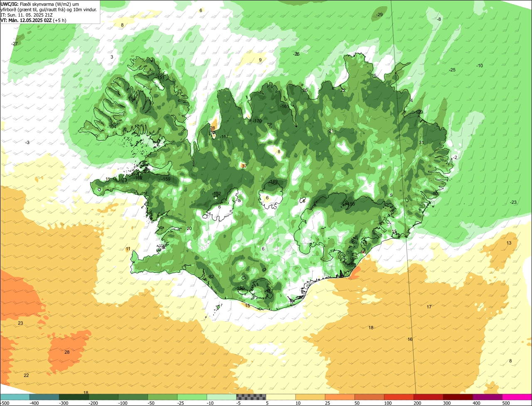
Task: Click the '-104' value in the Westfjords
Action: click(112, 126)
